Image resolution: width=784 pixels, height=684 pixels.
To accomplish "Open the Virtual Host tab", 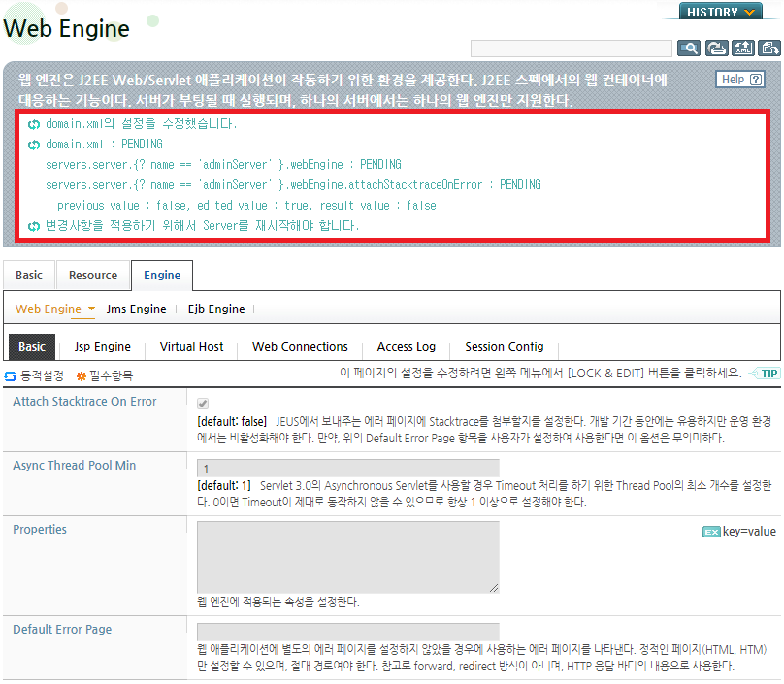I will pyautogui.click(x=191, y=346).
